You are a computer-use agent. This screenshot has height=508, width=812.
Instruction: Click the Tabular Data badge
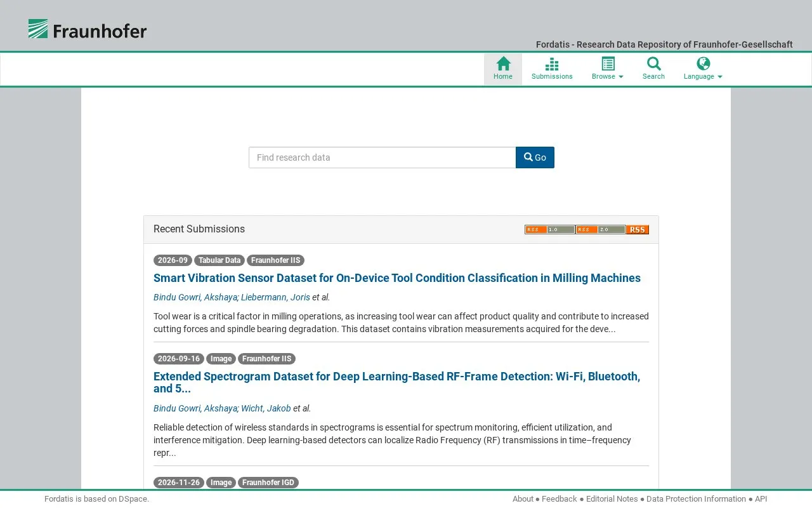click(219, 260)
